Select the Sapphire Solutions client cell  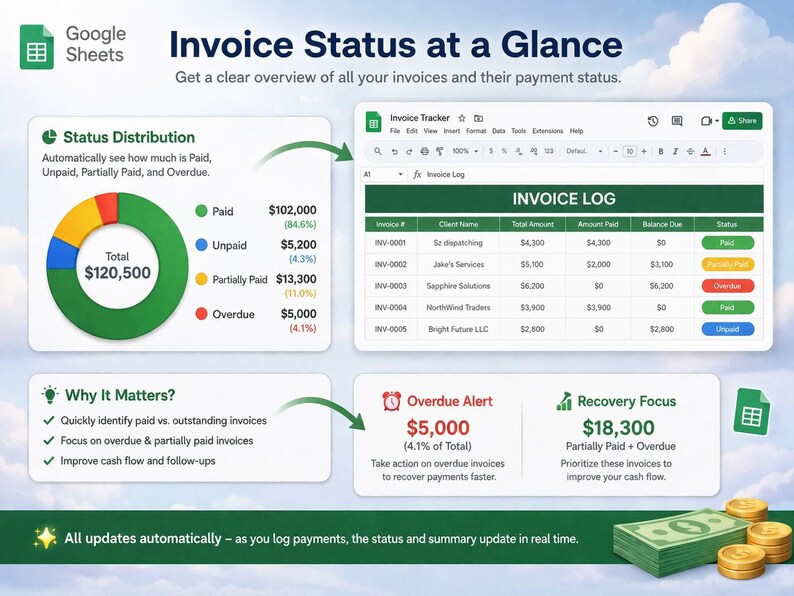pos(458,286)
